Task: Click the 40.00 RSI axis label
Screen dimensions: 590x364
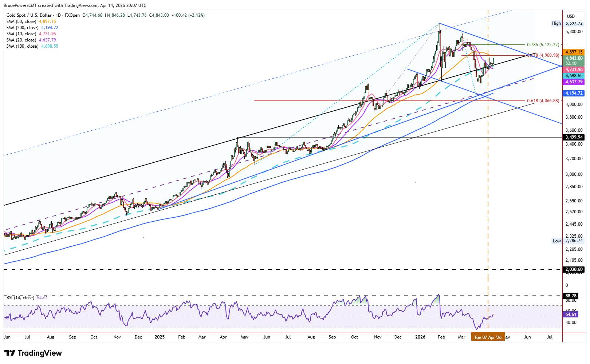Action: 571,323
